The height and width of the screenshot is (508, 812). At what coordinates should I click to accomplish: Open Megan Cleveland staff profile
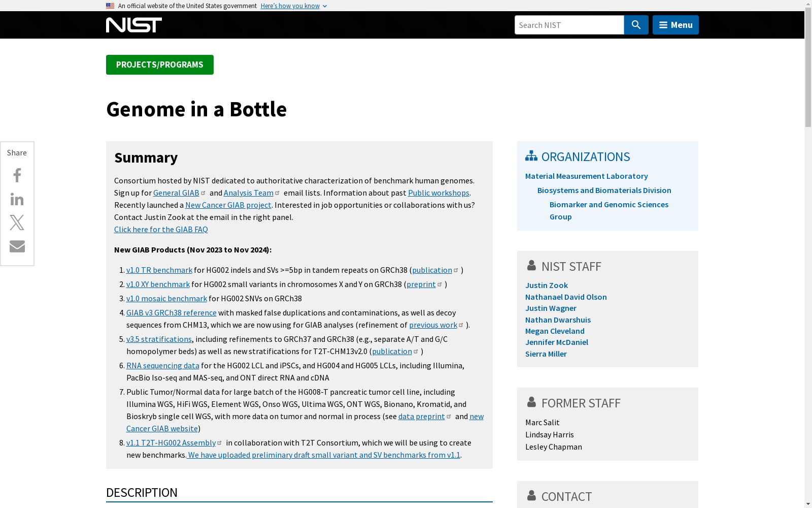(555, 331)
